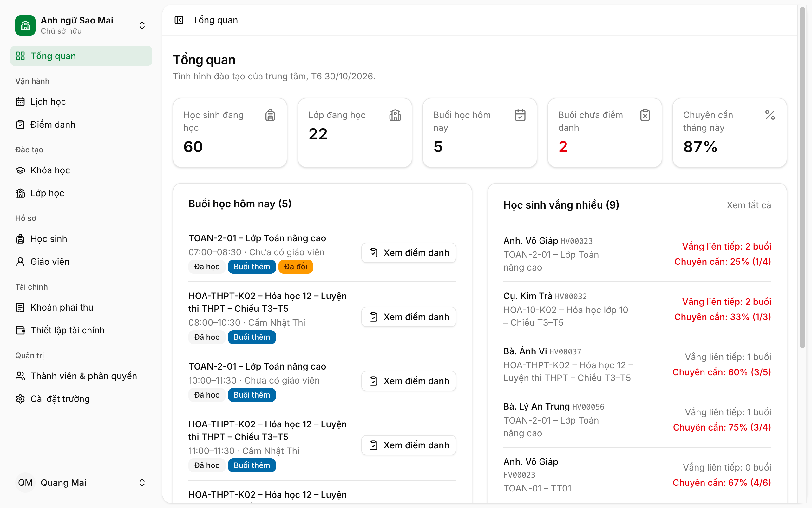View attendance for TOAN-2-01 10:00–11:30 session
The height and width of the screenshot is (508, 812).
click(x=409, y=381)
